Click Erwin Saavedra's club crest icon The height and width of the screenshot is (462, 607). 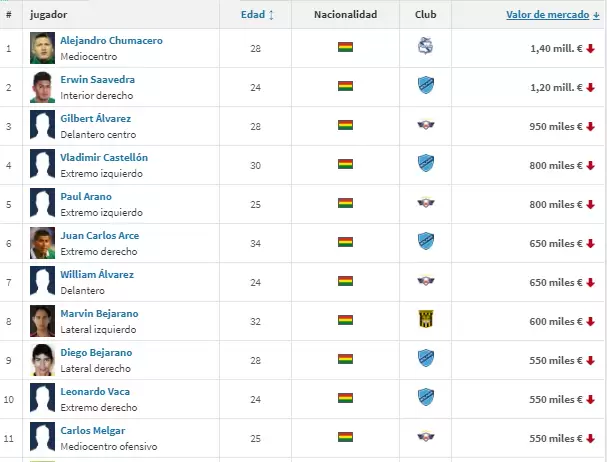point(425,86)
